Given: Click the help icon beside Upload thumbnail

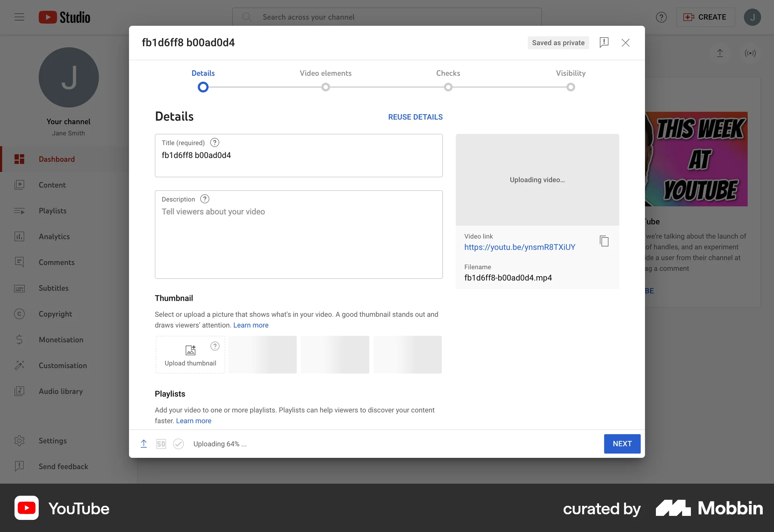Looking at the screenshot, I should (x=214, y=346).
